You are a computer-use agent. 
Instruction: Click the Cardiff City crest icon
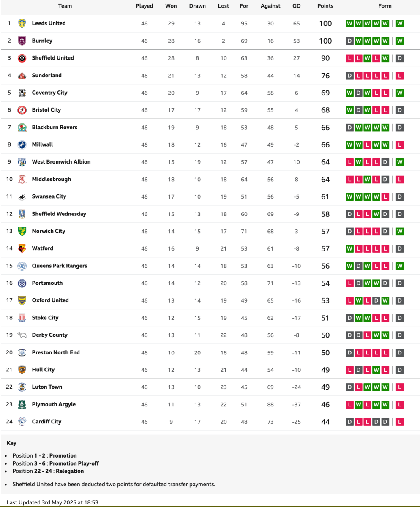tap(22, 422)
